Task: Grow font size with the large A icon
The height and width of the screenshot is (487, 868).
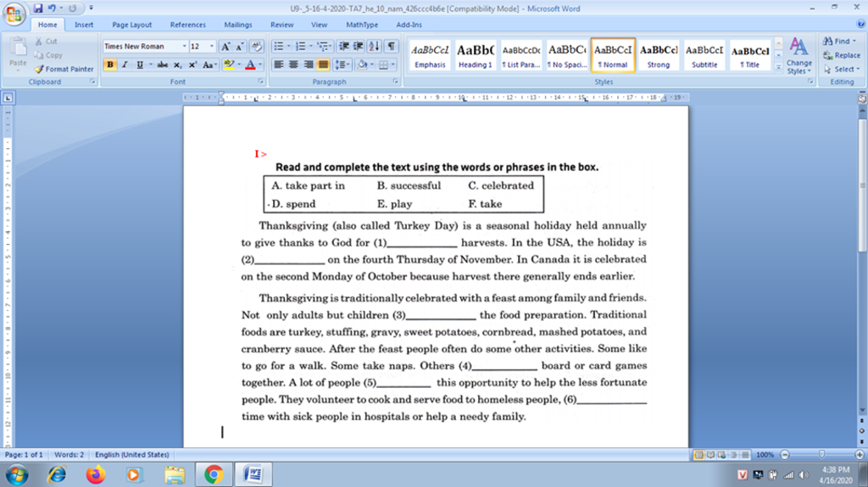Action: coord(225,47)
